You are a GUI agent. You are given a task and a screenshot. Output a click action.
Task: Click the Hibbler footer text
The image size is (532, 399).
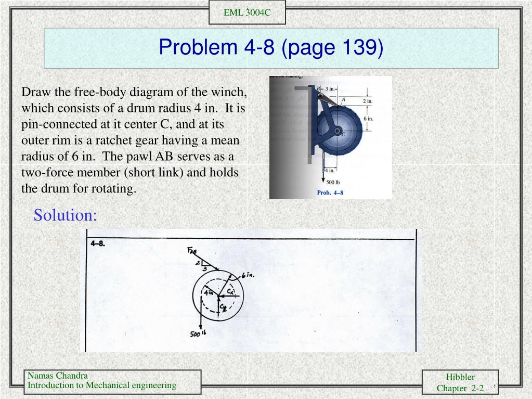[460, 377]
